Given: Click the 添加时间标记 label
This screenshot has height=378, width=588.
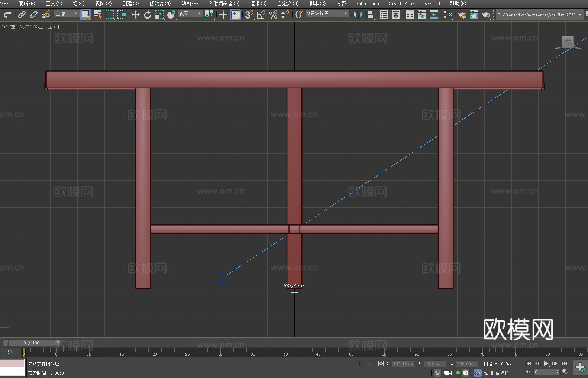Looking at the screenshot, I should click(x=495, y=373).
